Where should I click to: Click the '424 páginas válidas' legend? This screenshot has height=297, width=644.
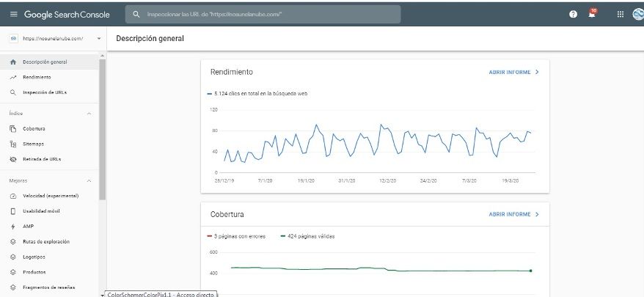tap(307, 237)
